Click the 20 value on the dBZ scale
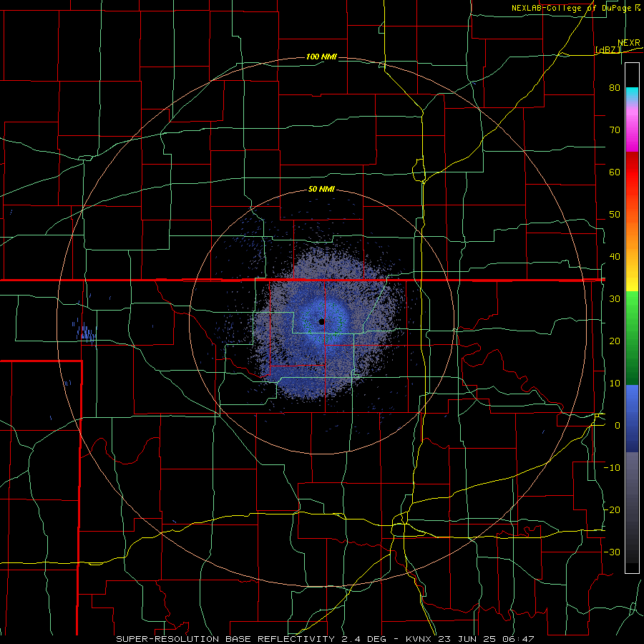 click(x=615, y=341)
